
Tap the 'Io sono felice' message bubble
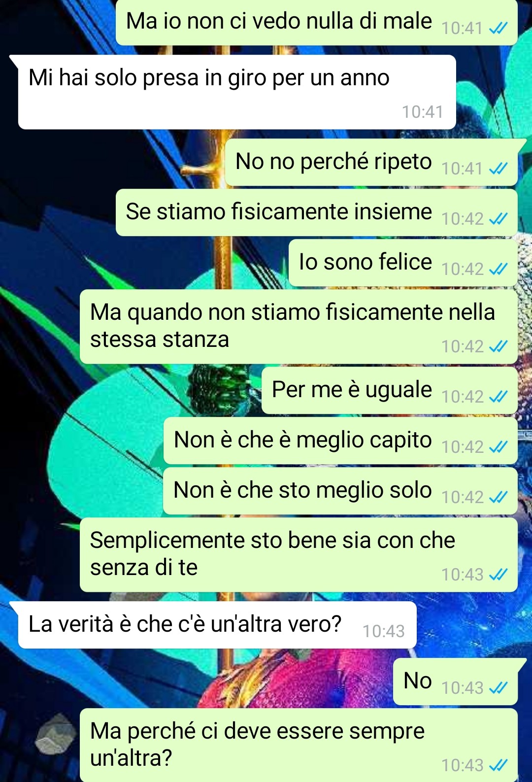pos(403,263)
